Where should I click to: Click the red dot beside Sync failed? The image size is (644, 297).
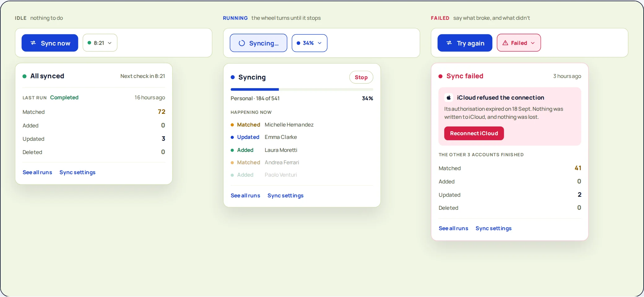click(x=441, y=76)
